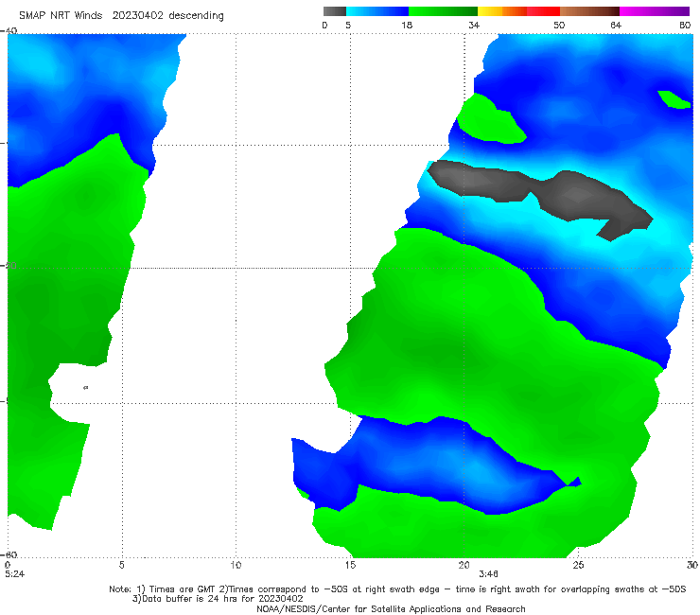Click the word 'descending' in the title
This screenshot has width=700, height=615.
point(197,16)
